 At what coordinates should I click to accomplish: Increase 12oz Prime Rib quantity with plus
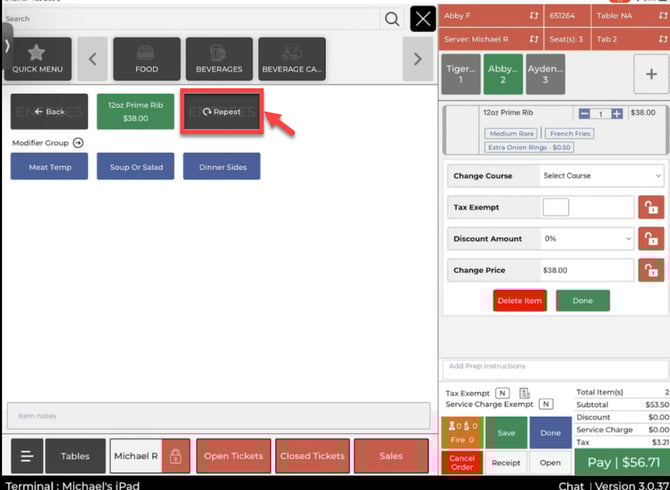click(x=617, y=114)
